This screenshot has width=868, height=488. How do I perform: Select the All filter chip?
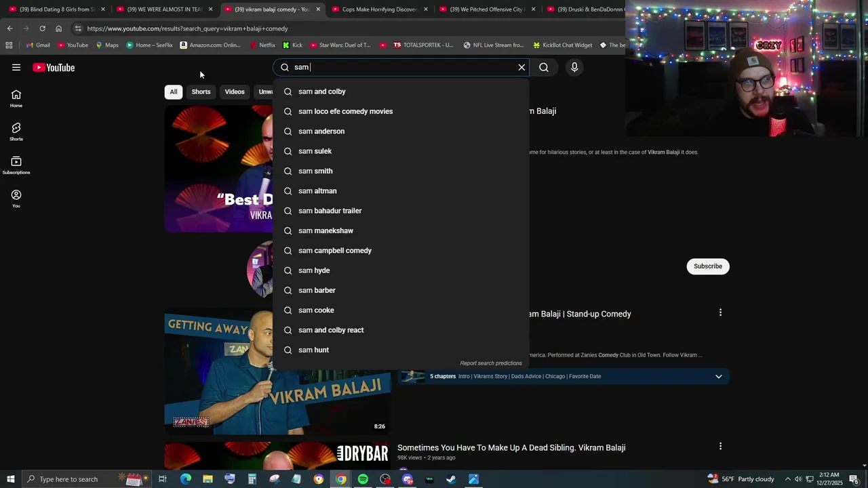click(174, 91)
